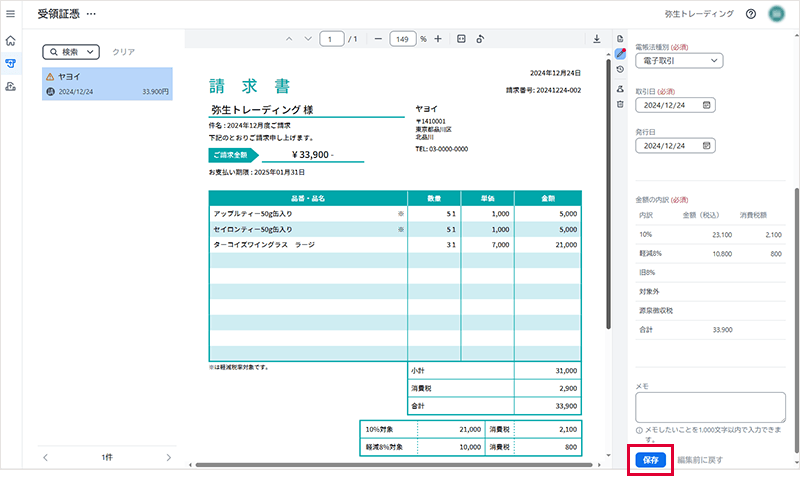Click the trash delete icon

coord(620,104)
